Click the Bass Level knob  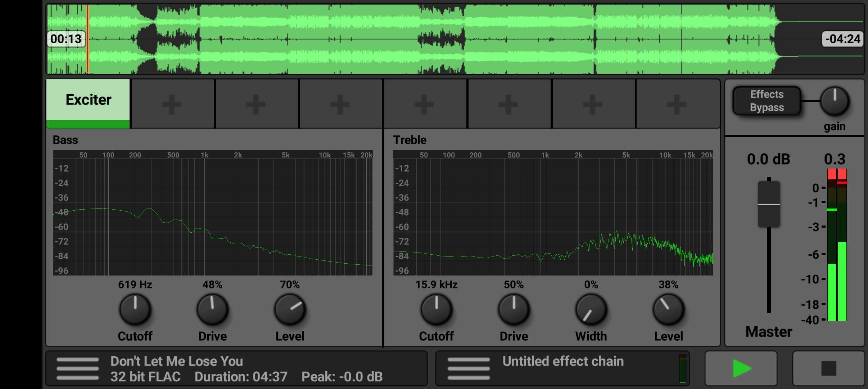pyautogui.click(x=290, y=310)
